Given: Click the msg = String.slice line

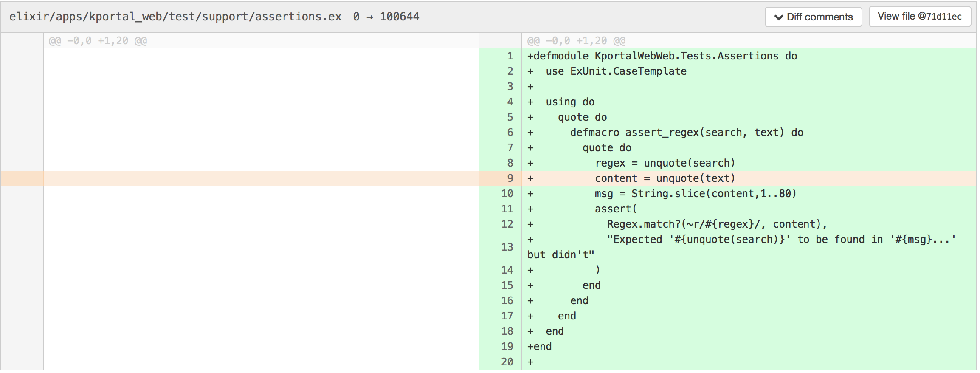Looking at the screenshot, I should tap(695, 194).
